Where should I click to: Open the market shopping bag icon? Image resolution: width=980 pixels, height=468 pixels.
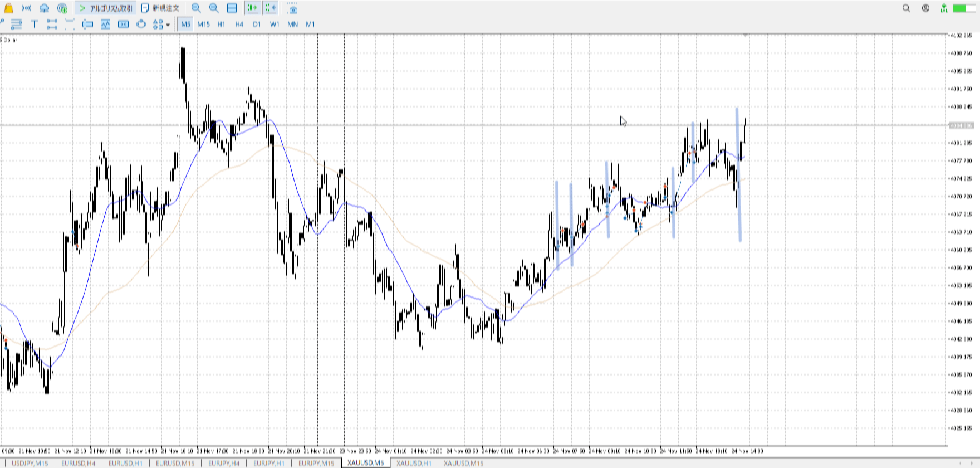pos(8,8)
